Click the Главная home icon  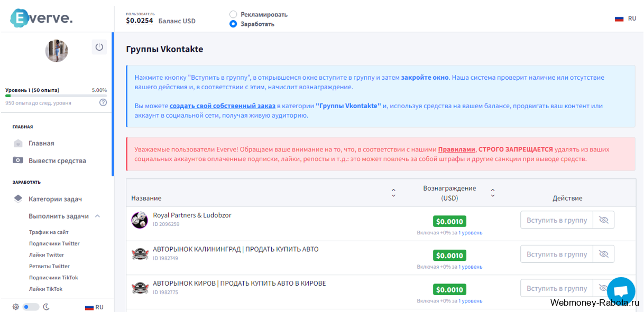click(x=18, y=143)
